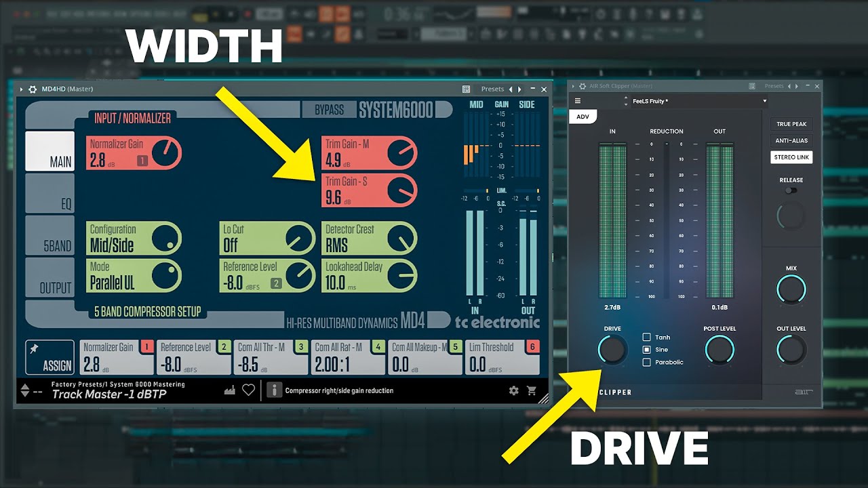Open MD4HD plugin options gear icon
868x488 pixels.
pos(33,89)
